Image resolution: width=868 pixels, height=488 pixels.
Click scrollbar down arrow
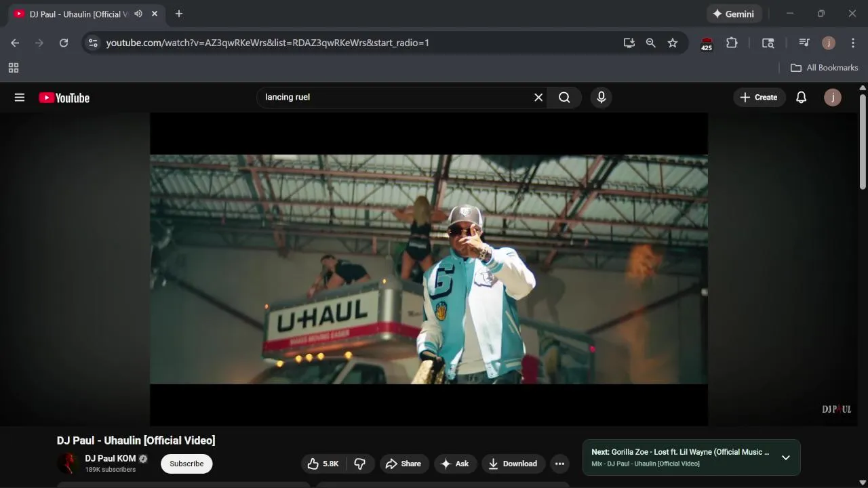coord(863,483)
